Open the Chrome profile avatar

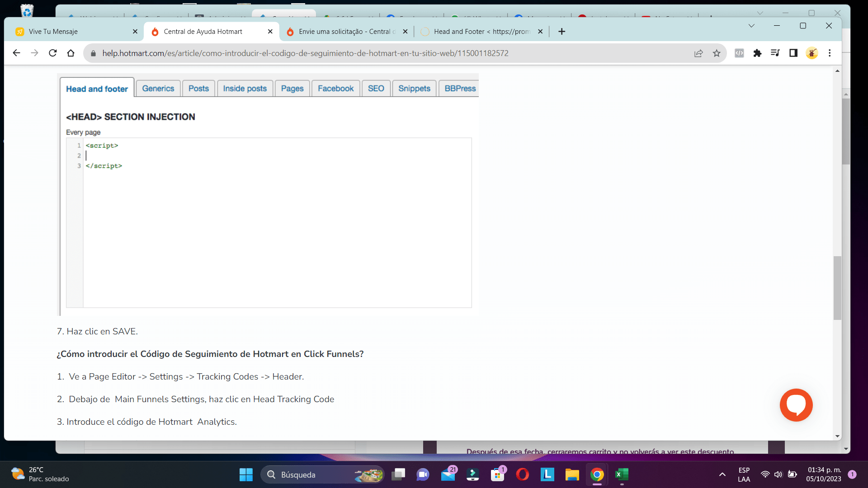812,53
